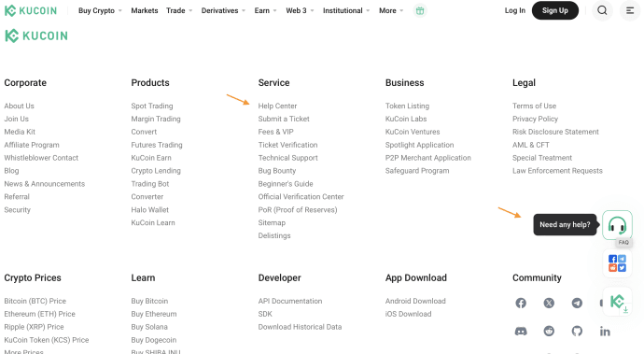The image size is (644, 354).
Task: Open the Trading Bot link
Action: point(150,184)
